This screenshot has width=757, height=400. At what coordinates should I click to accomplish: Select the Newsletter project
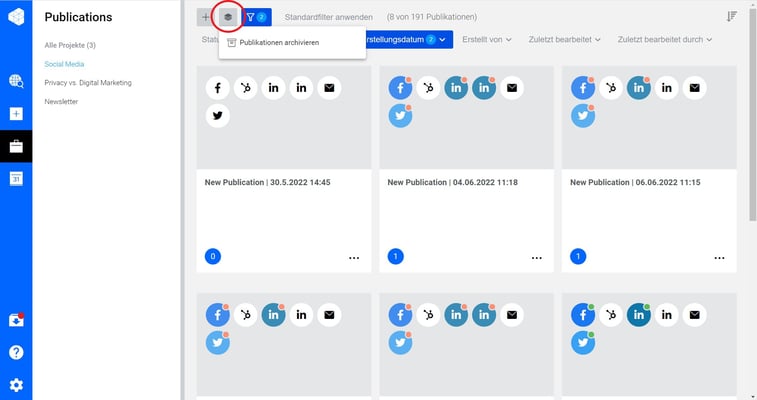pos(61,101)
